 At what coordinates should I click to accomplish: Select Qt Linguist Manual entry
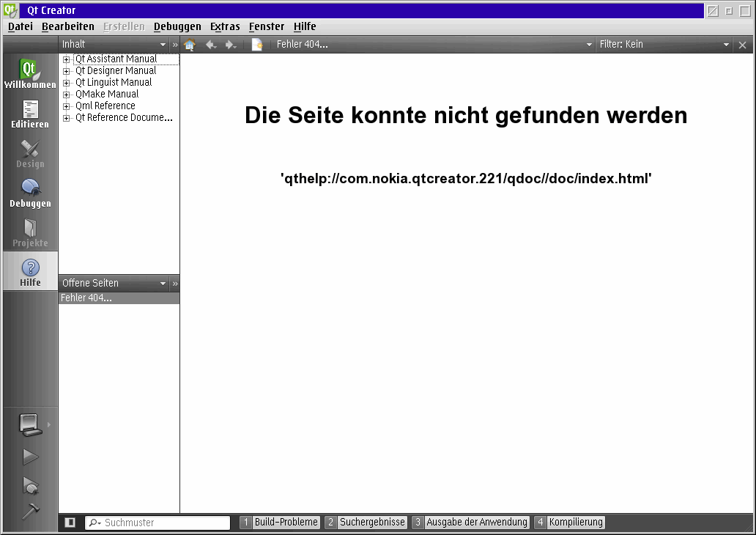click(x=114, y=83)
